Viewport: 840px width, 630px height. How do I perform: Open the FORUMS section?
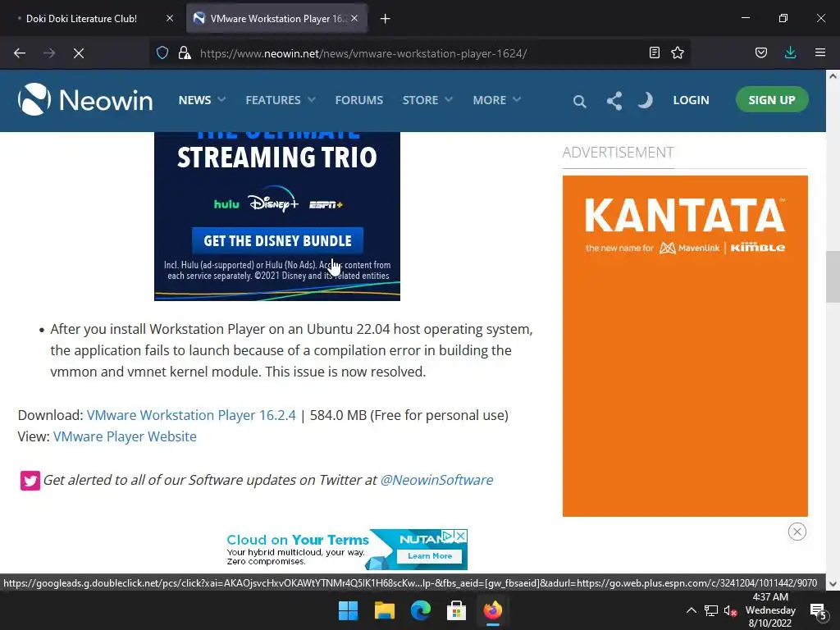(x=359, y=100)
